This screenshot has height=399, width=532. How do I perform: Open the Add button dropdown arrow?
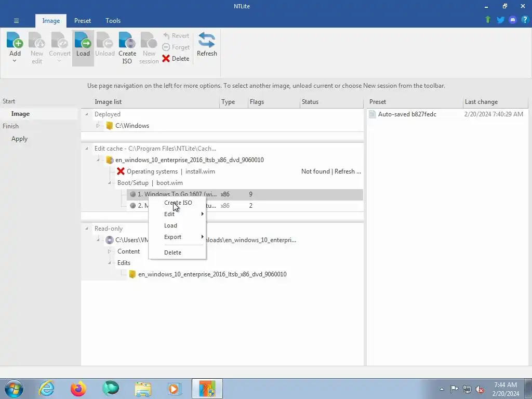pyautogui.click(x=15, y=61)
